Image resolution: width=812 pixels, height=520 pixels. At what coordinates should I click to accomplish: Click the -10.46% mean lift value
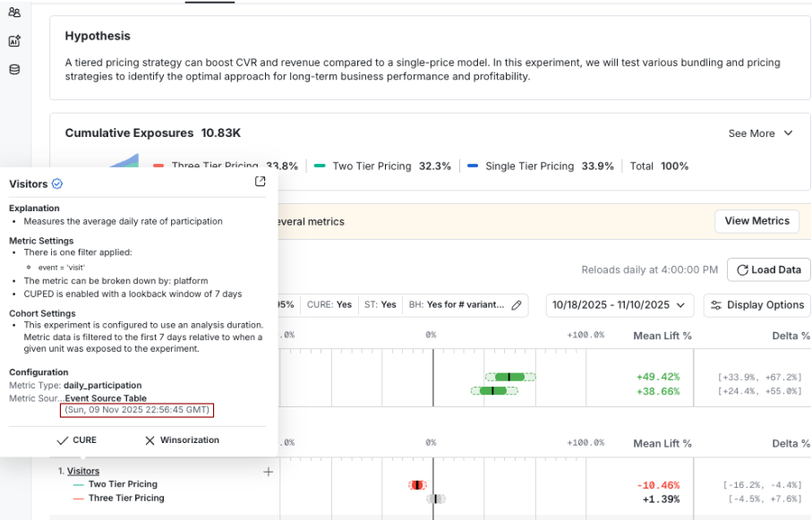[x=658, y=485]
